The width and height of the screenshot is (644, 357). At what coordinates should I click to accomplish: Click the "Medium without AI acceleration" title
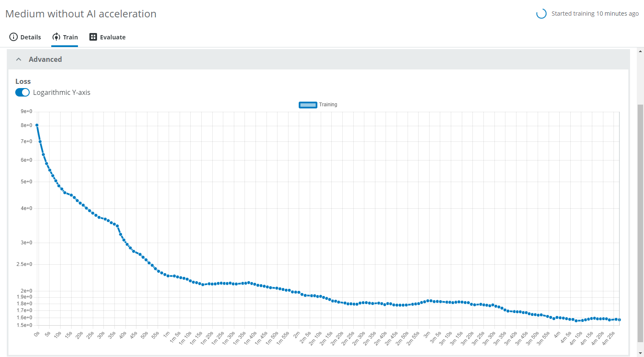pyautogui.click(x=81, y=14)
